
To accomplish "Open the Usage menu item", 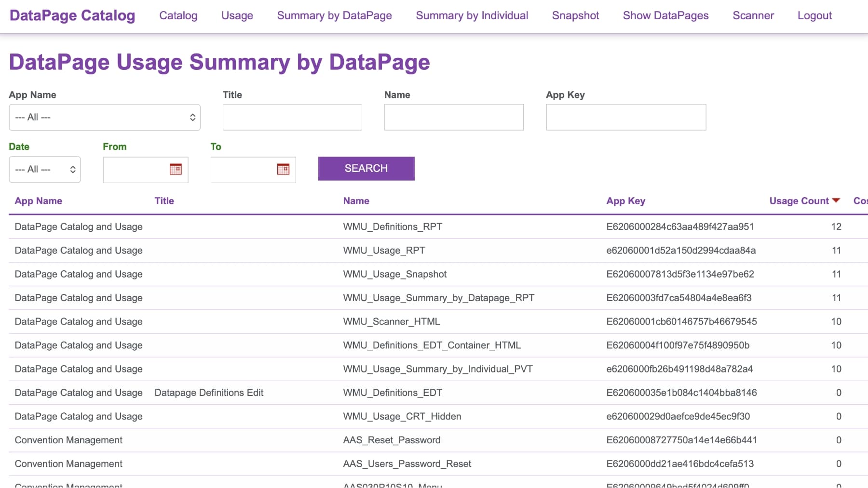I will [237, 15].
